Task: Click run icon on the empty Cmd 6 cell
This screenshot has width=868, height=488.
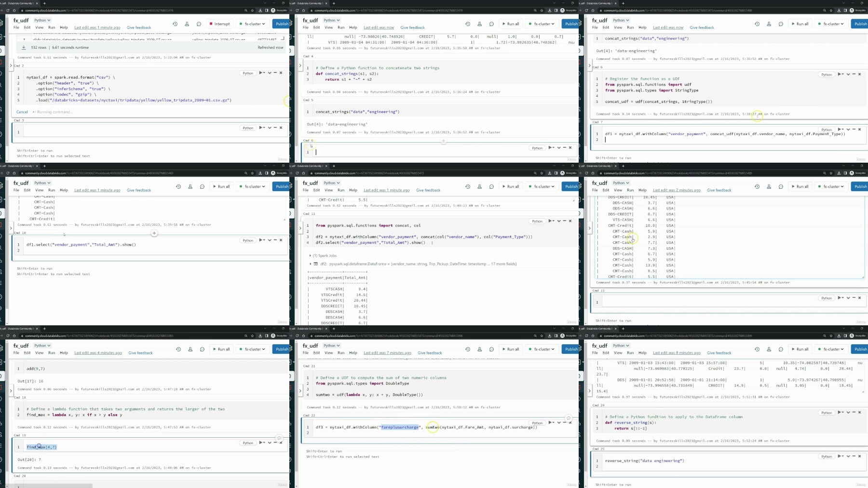Action: (551, 148)
